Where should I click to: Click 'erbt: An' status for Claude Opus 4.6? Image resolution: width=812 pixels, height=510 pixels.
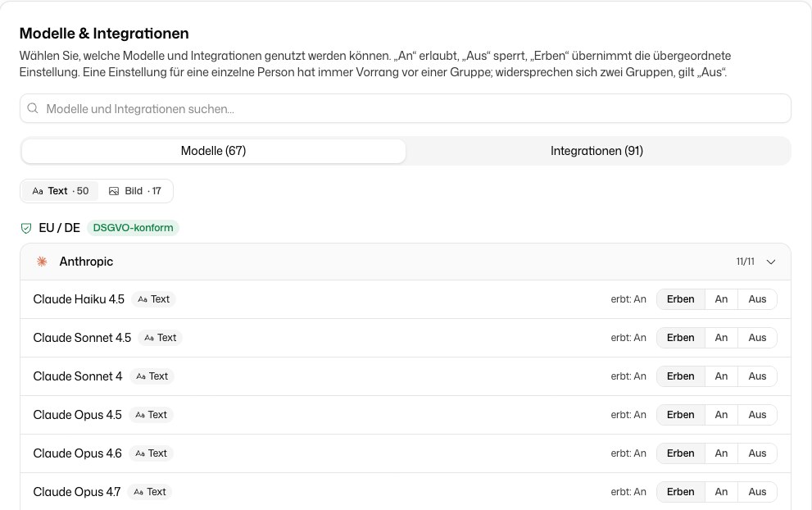tap(628, 453)
